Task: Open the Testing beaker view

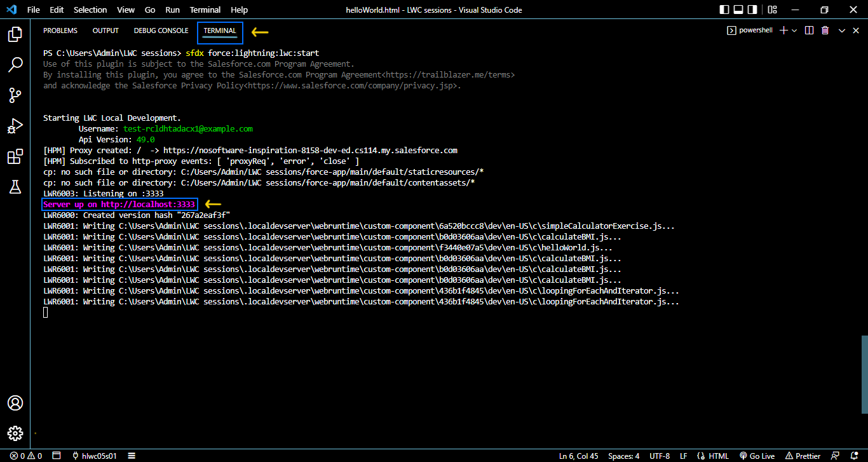Action: [x=15, y=187]
